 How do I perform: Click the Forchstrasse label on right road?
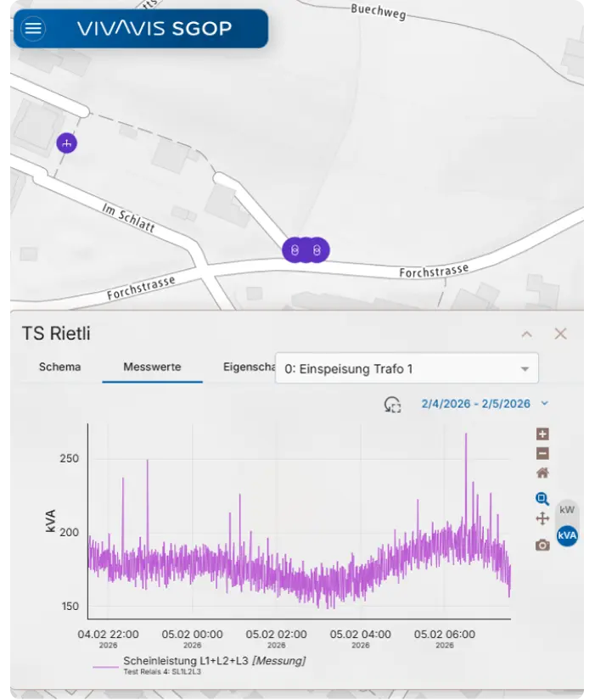tap(434, 271)
